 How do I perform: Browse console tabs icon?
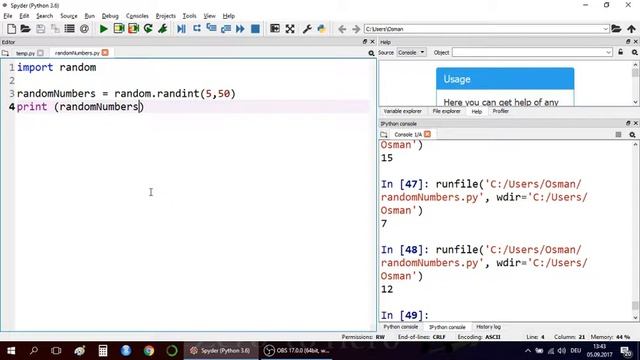click(x=384, y=134)
